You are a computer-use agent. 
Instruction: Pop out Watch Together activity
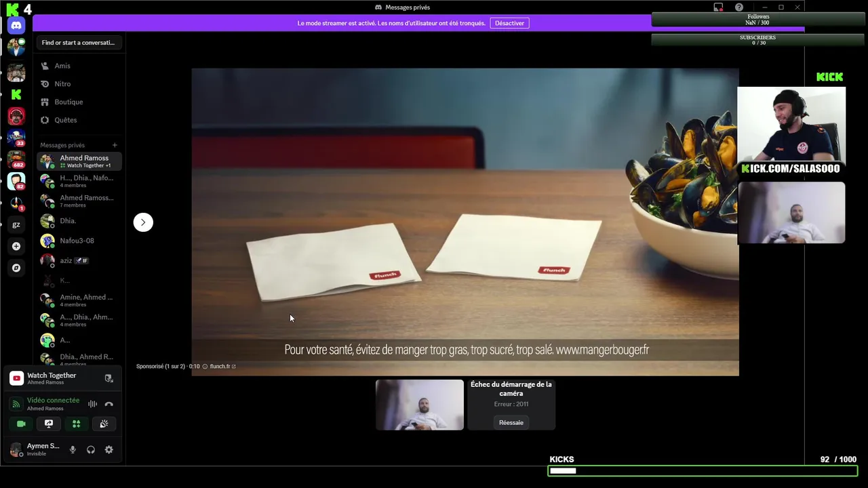tap(108, 378)
